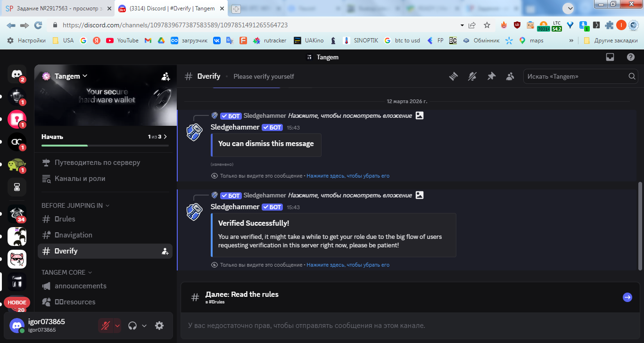Select the verify channel
Viewport: 644px width, 343px height.
(105, 251)
